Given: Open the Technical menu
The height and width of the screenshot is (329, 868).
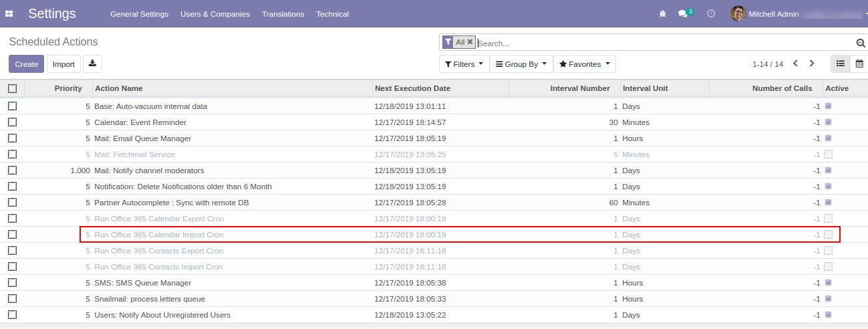Looking at the screenshot, I should (x=332, y=14).
